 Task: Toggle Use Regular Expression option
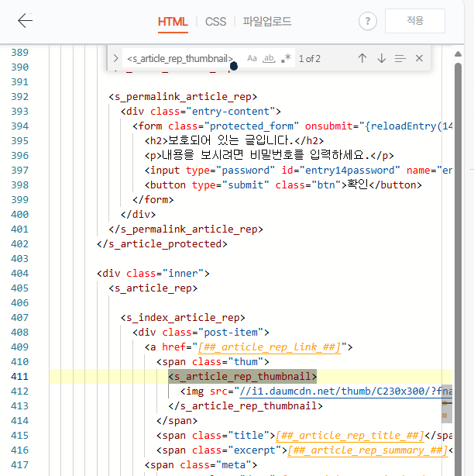[286, 58]
